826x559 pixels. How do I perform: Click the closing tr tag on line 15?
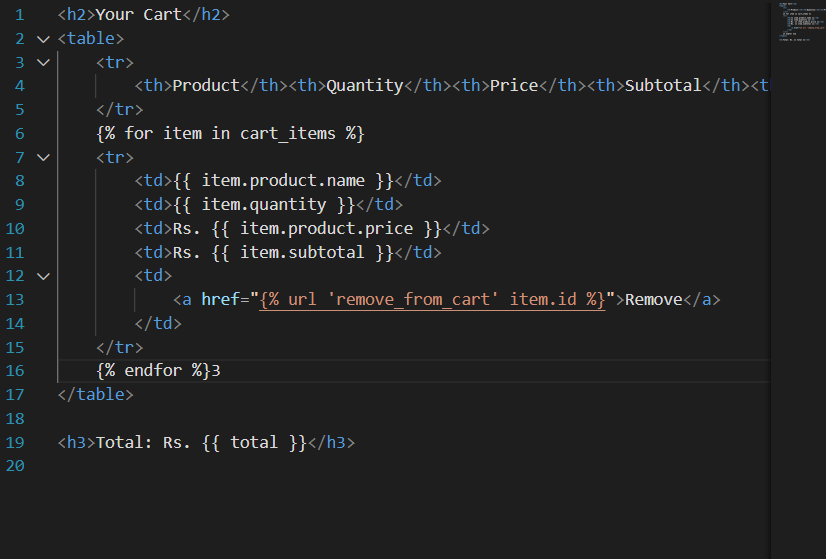point(120,347)
